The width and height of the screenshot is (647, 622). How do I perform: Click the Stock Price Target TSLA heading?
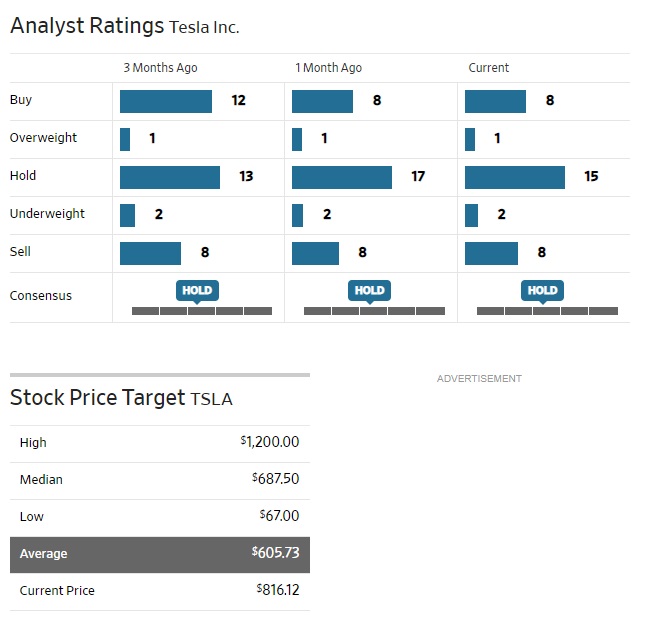point(121,398)
